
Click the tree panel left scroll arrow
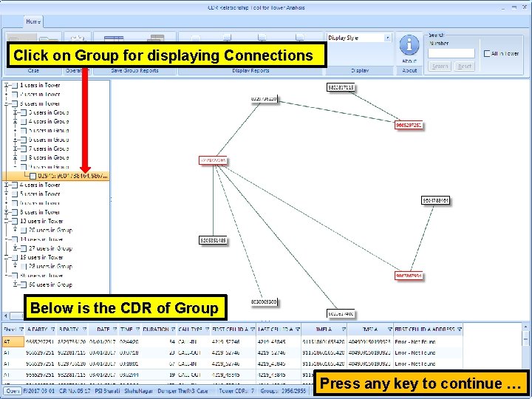point(5,316)
